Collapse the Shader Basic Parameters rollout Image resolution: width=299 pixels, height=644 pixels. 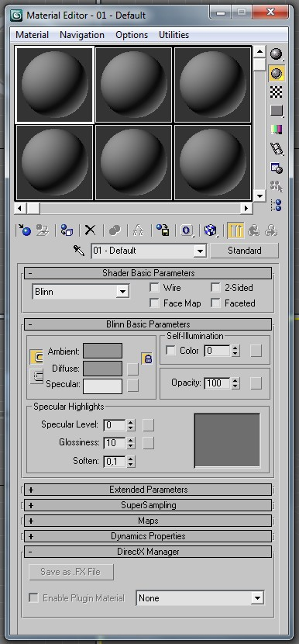pyautogui.click(x=148, y=273)
